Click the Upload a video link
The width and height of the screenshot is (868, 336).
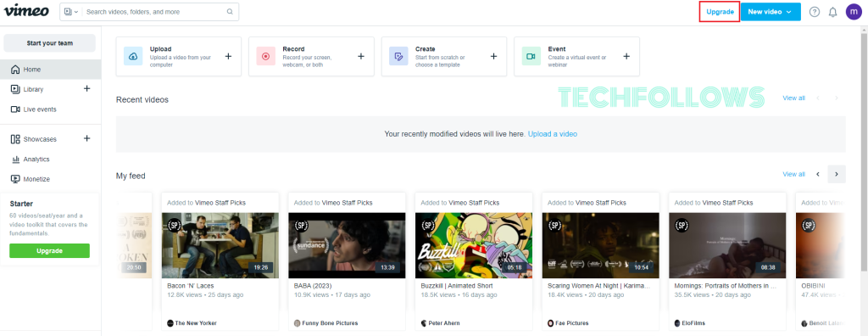tap(553, 134)
